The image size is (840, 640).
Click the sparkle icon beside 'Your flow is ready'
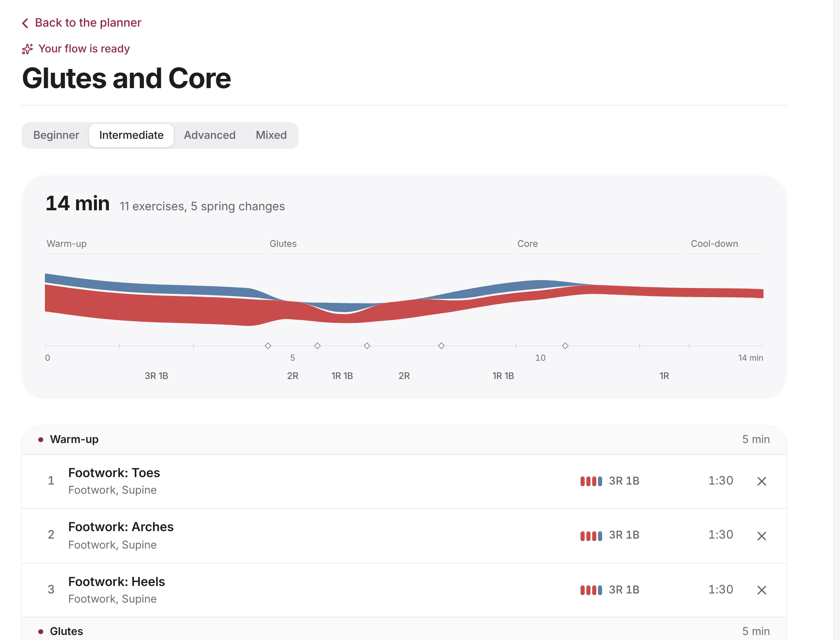coord(27,49)
